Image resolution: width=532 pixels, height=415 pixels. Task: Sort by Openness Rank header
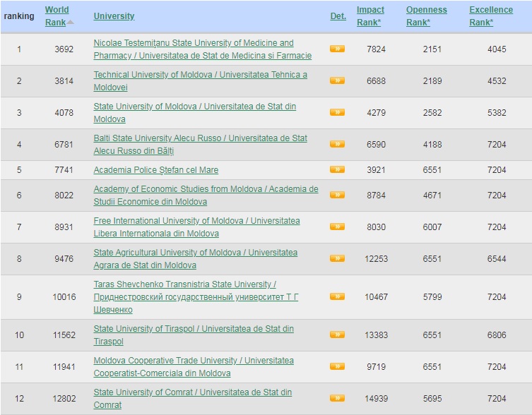pyautogui.click(x=427, y=16)
